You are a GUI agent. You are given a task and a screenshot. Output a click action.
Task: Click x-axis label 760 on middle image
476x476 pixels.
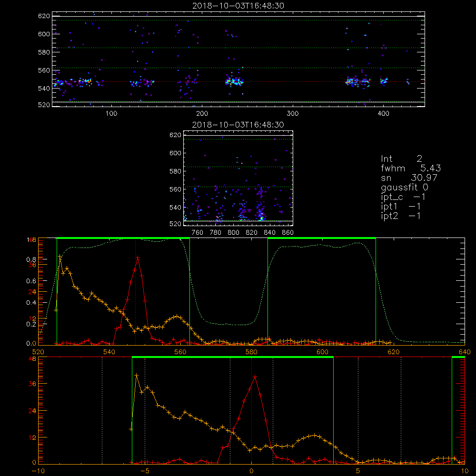[198, 233]
